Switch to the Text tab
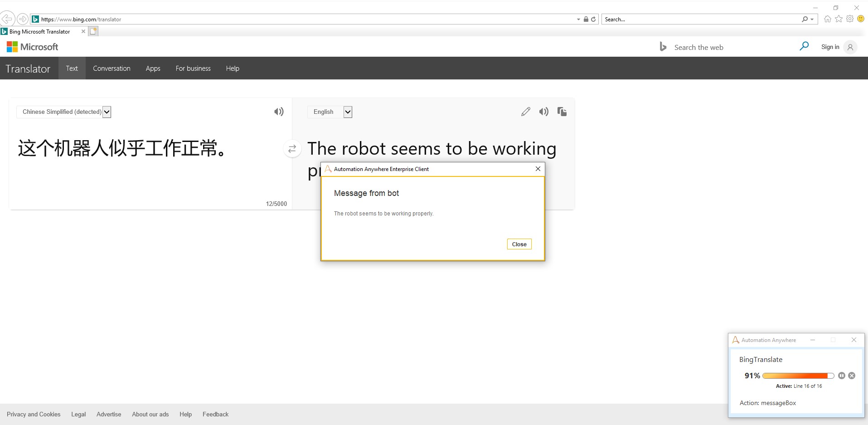Screen dimensions: 868x425 72,68
